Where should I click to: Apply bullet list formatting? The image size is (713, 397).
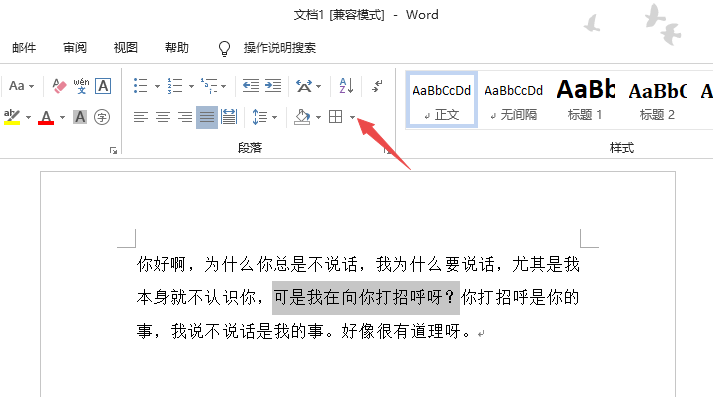click(141, 86)
